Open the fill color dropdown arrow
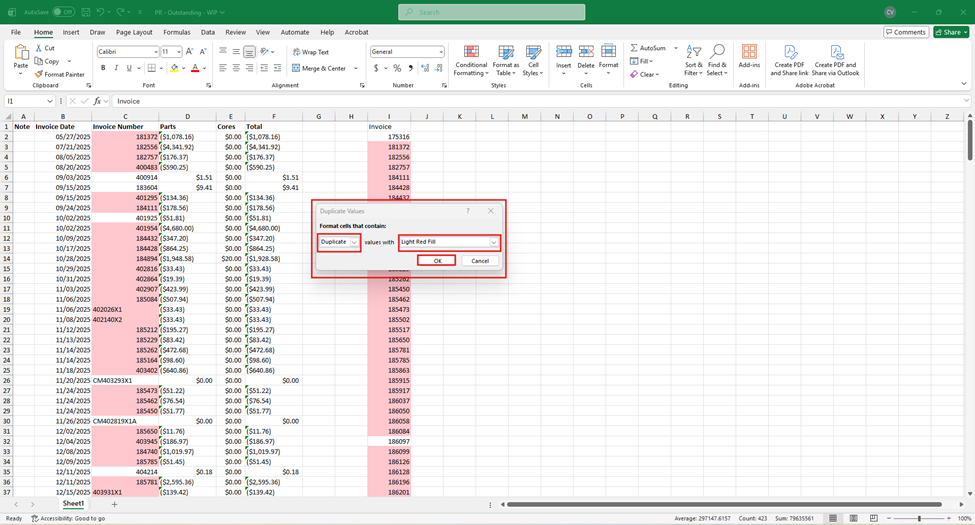 tap(183, 68)
